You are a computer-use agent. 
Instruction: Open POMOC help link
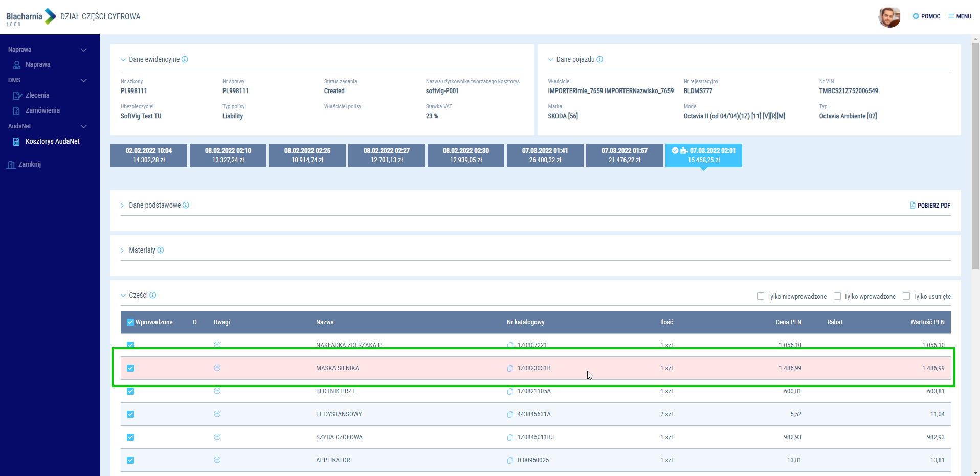(x=926, y=16)
